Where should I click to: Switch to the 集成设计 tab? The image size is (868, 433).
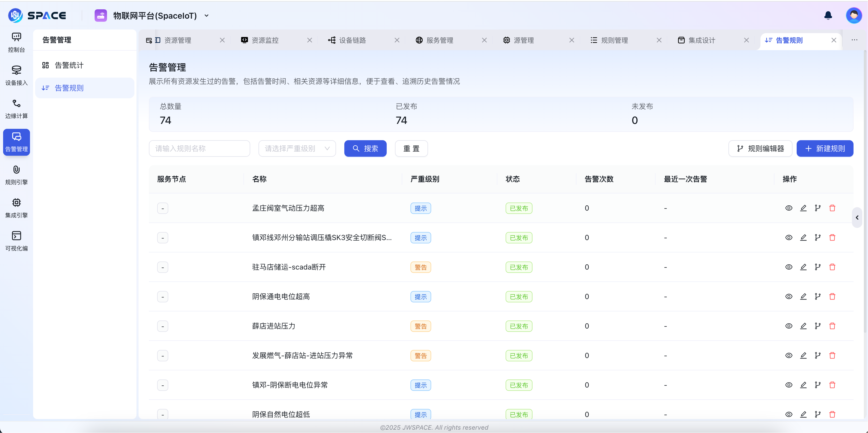tap(702, 40)
